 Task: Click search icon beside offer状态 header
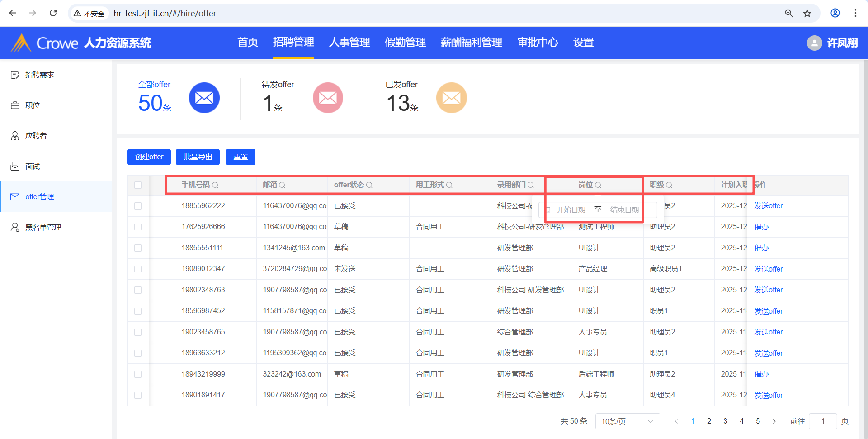[369, 185]
